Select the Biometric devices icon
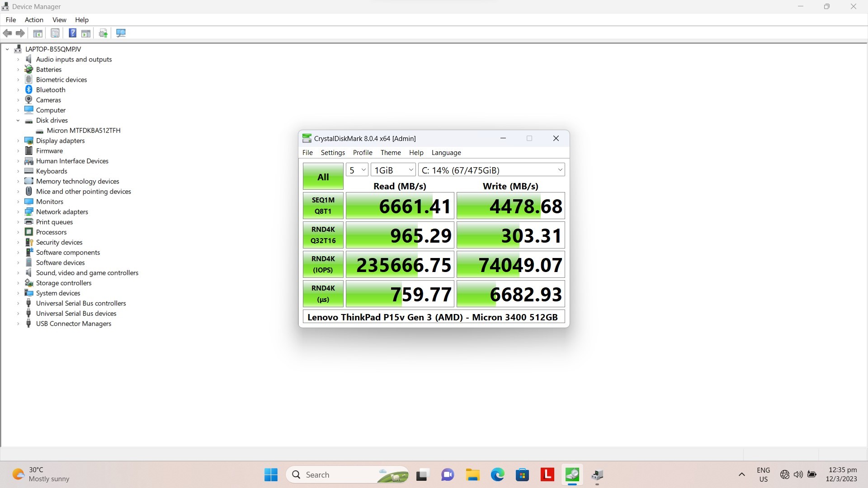868x488 pixels. (x=29, y=80)
